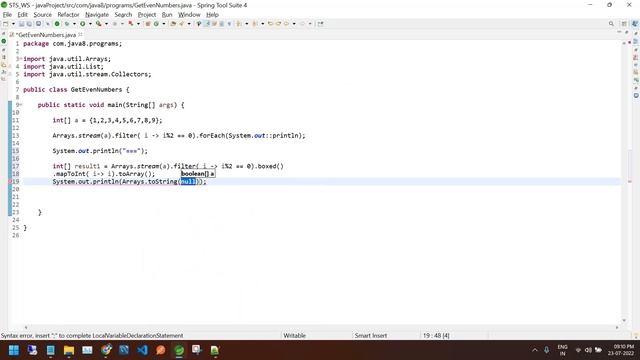Open the Window menu

189,14
